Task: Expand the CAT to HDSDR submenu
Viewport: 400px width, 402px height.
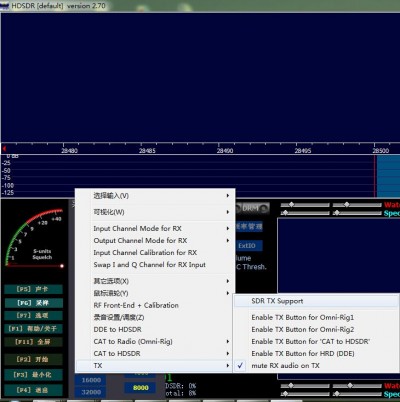Action: pyautogui.click(x=155, y=353)
